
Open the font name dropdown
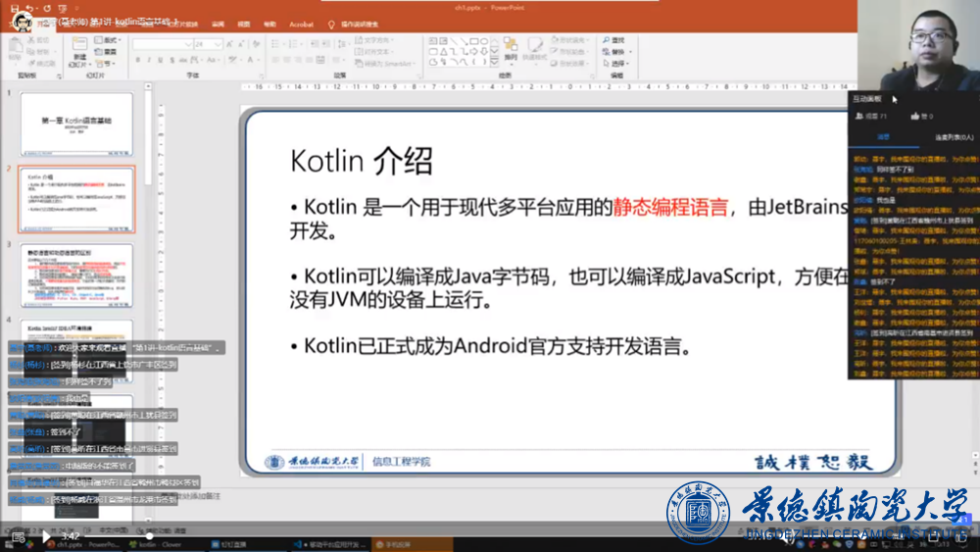(x=187, y=44)
